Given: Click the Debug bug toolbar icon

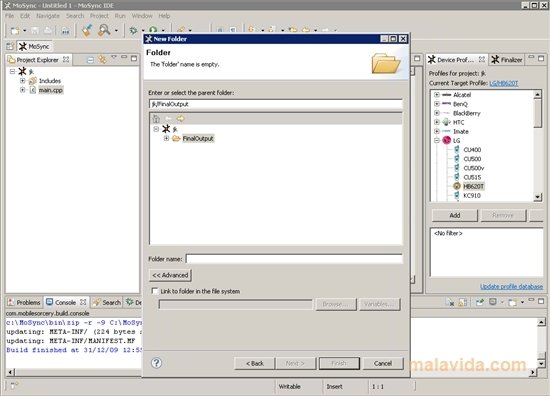Looking at the screenshot, I should click(x=133, y=31).
